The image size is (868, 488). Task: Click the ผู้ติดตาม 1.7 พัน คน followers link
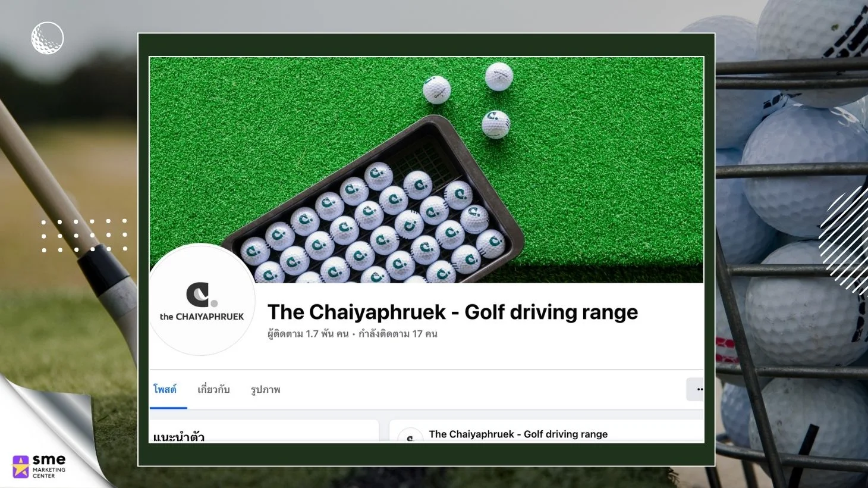(x=308, y=334)
